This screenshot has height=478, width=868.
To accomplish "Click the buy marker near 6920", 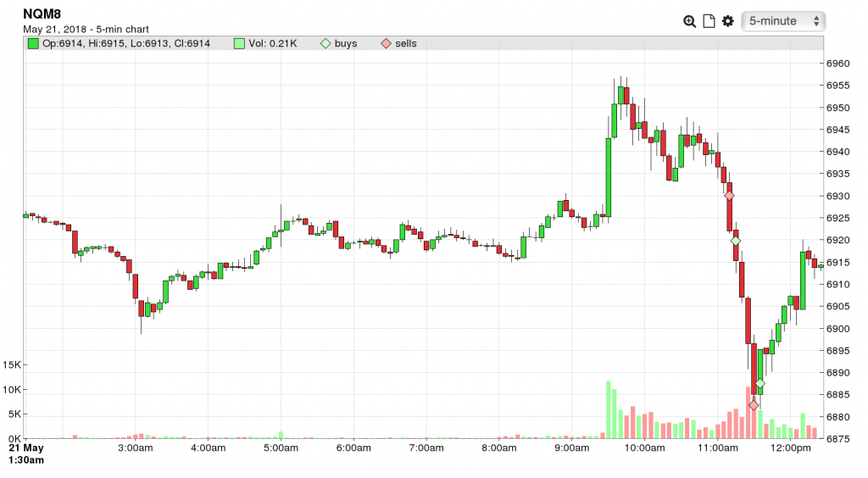I will point(735,242).
